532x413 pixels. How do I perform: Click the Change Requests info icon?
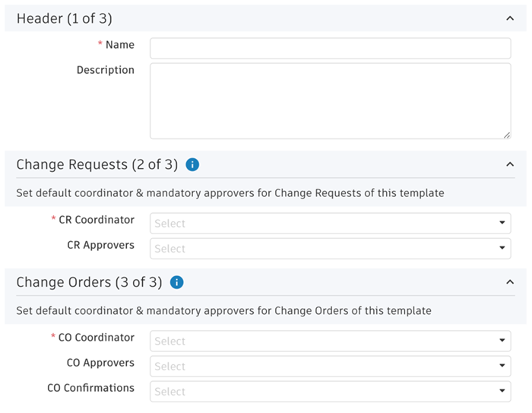point(192,164)
